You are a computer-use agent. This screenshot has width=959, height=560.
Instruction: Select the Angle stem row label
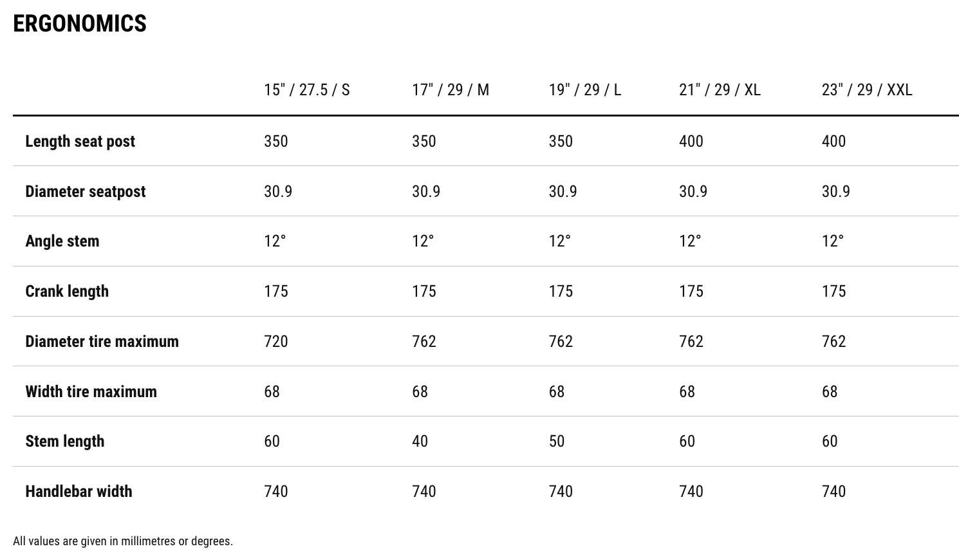[x=62, y=241]
